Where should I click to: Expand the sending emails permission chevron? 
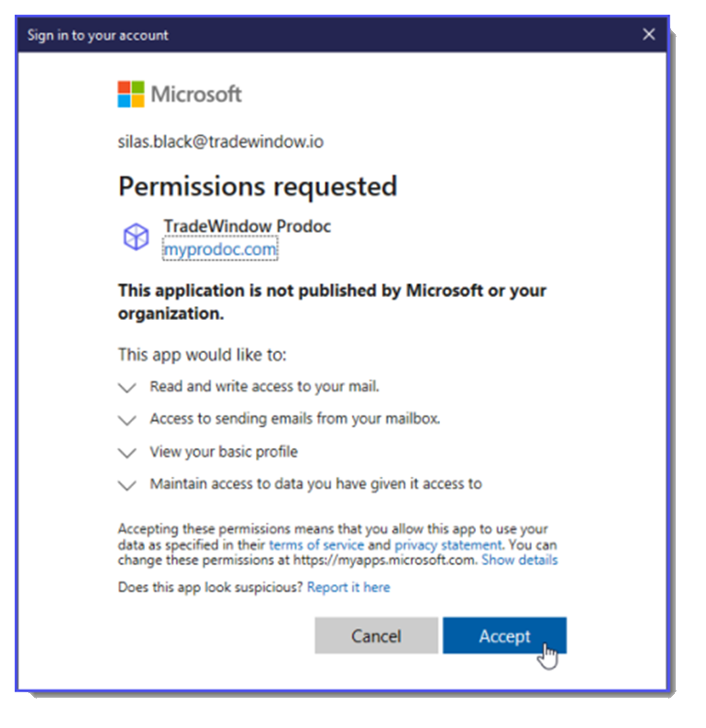(x=127, y=420)
